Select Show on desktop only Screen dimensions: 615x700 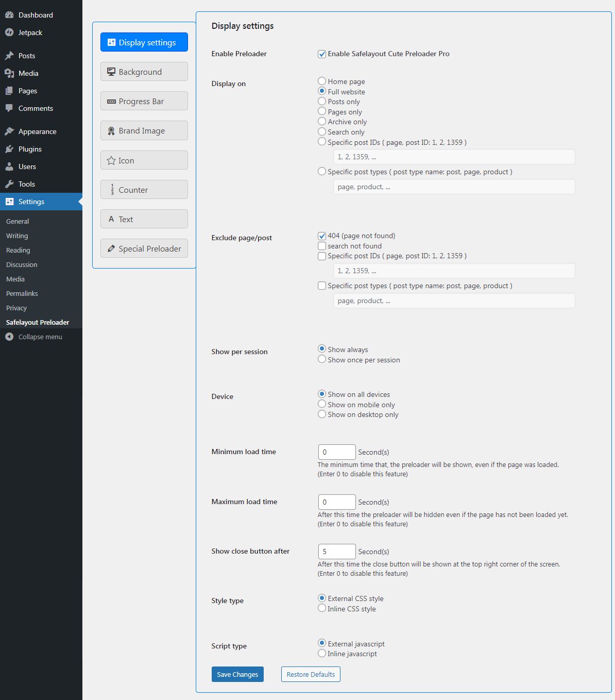(x=322, y=414)
